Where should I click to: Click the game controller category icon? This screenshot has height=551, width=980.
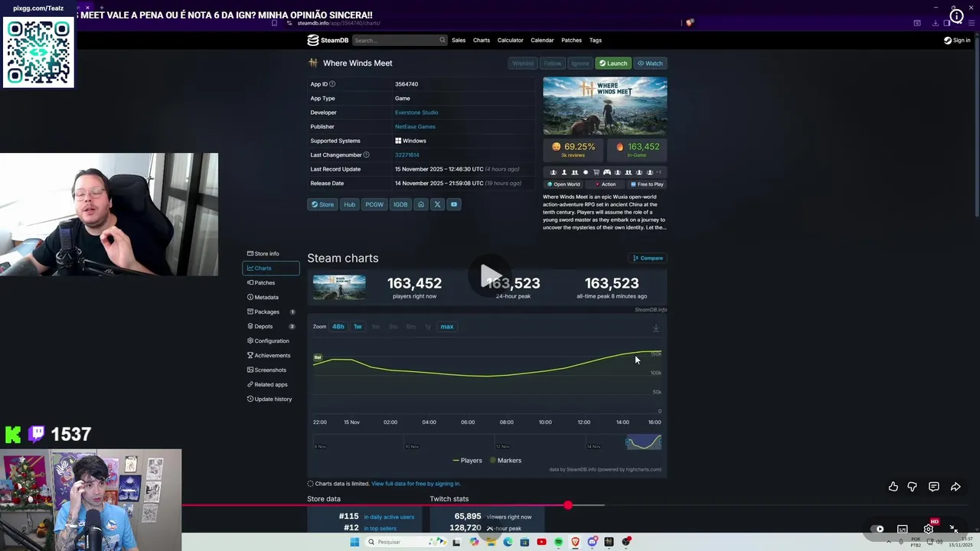607,172
